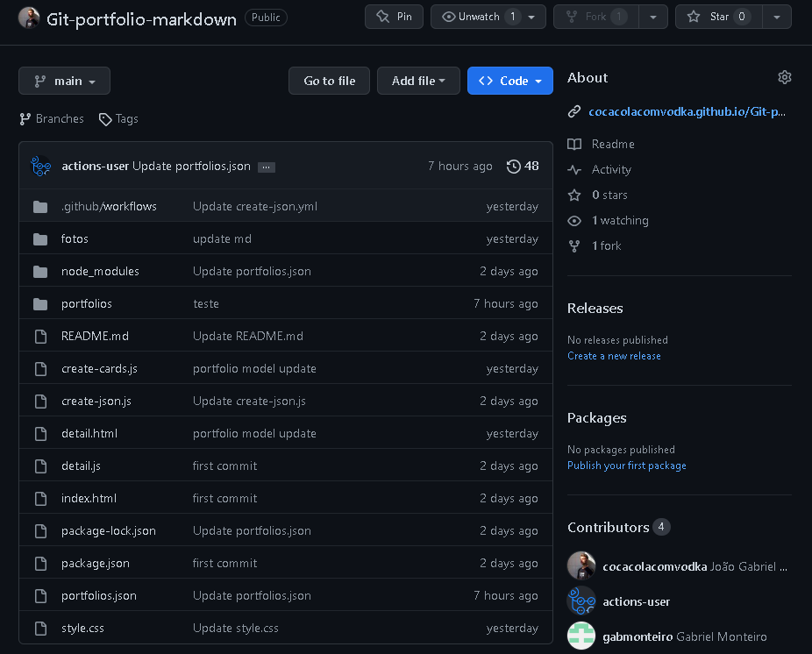Open the 'teste' commit message
812x654 pixels.
tap(205, 304)
